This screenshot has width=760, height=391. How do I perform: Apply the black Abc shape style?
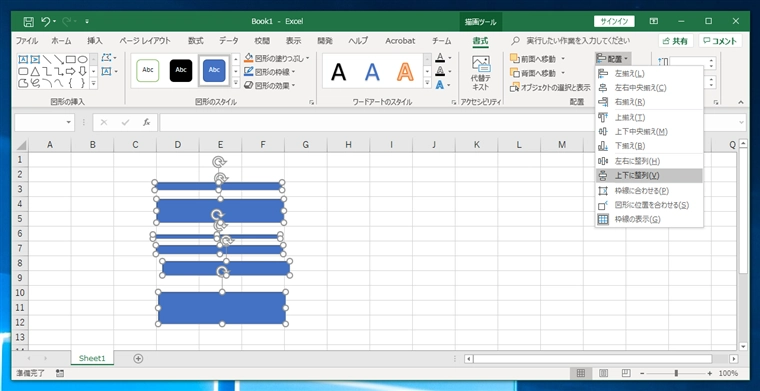pyautogui.click(x=181, y=70)
